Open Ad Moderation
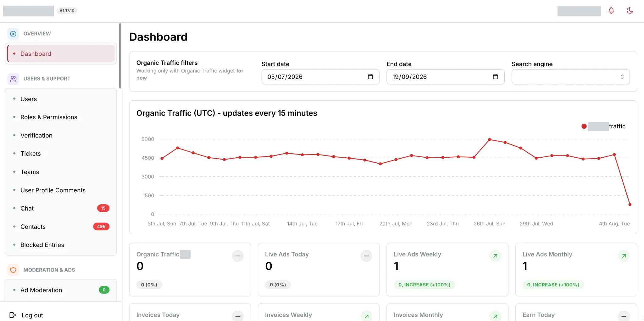This screenshot has width=644, height=321. (x=61, y=290)
